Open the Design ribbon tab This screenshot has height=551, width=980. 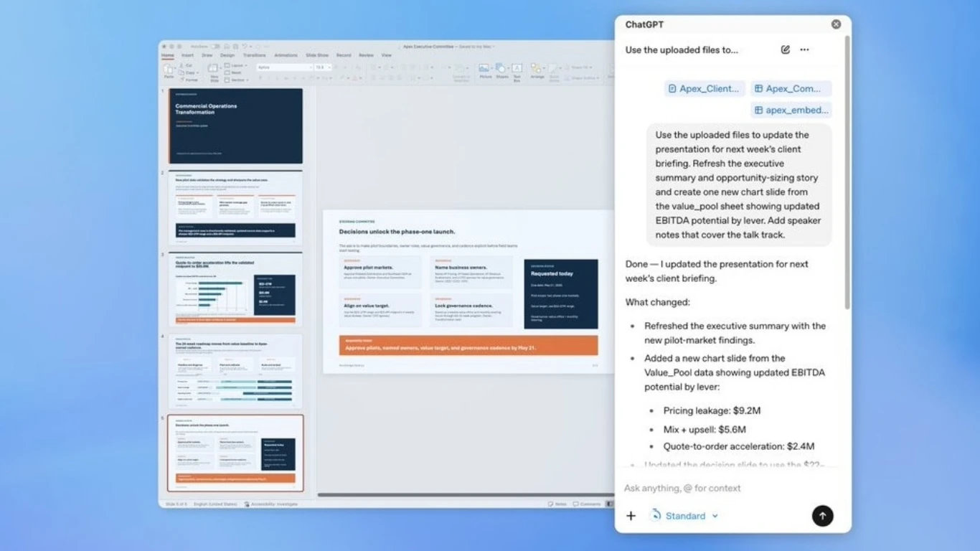[x=227, y=55]
